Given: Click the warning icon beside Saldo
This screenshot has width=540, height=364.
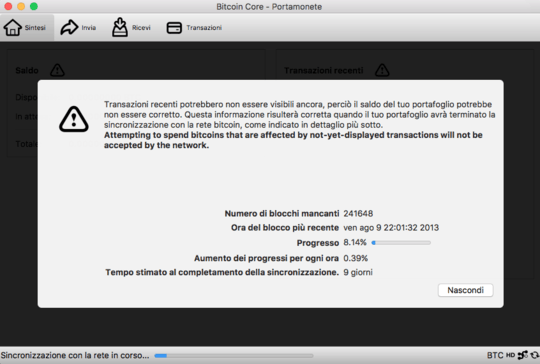Looking at the screenshot, I should pos(57,70).
